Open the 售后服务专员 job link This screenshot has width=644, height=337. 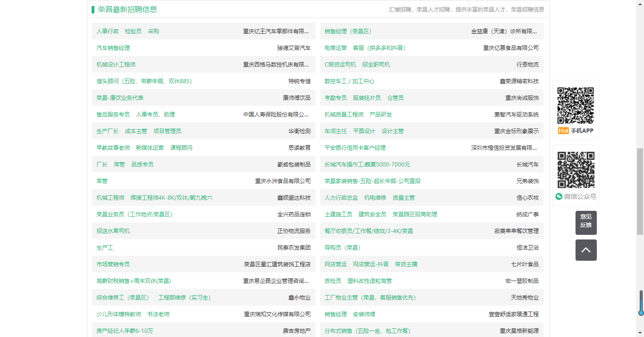(113, 115)
